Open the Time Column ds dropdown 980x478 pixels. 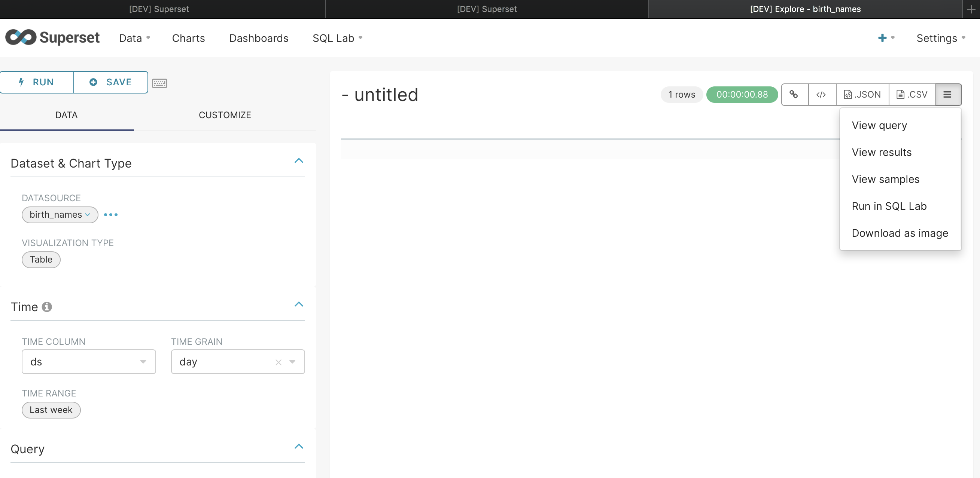click(x=89, y=362)
